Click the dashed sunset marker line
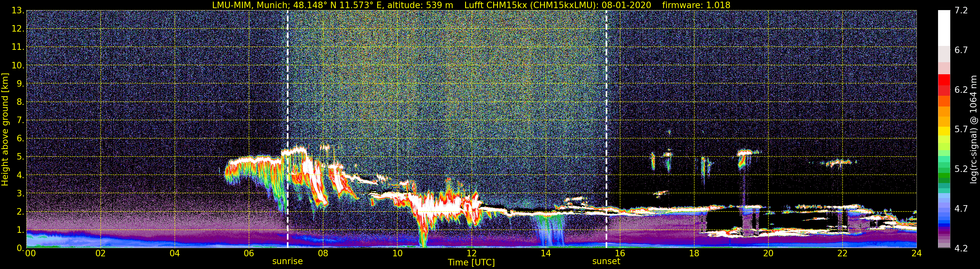980x269 pixels. pyautogui.click(x=606, y=130)
